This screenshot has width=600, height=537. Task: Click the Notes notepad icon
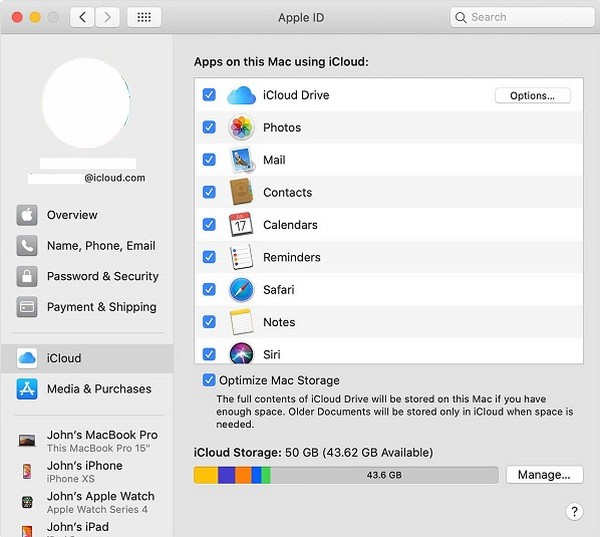(x=241, y=322)
